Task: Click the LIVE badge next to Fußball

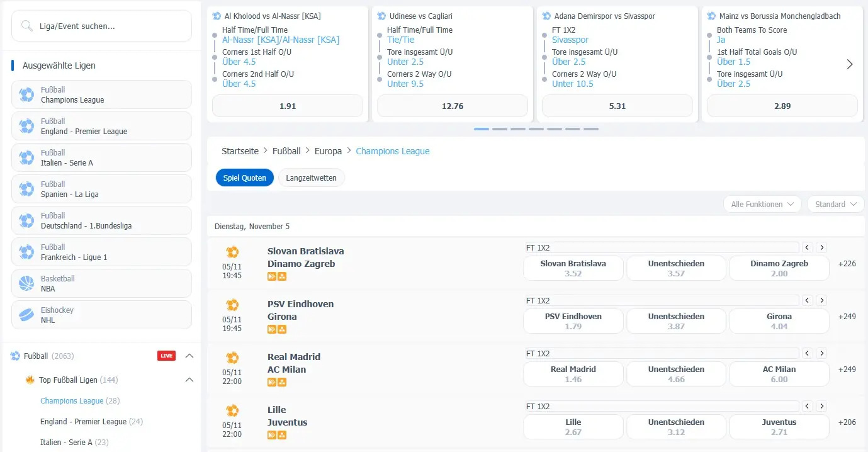Action: point(166,356)
